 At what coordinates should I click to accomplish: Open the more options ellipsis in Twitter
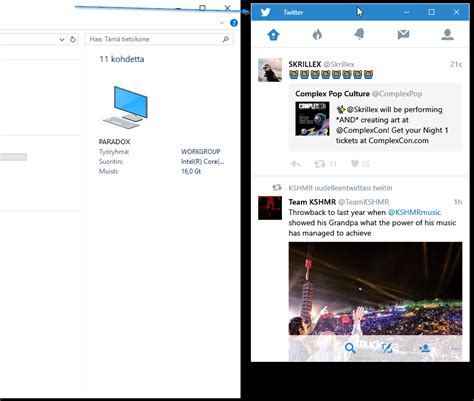[456, 349]
